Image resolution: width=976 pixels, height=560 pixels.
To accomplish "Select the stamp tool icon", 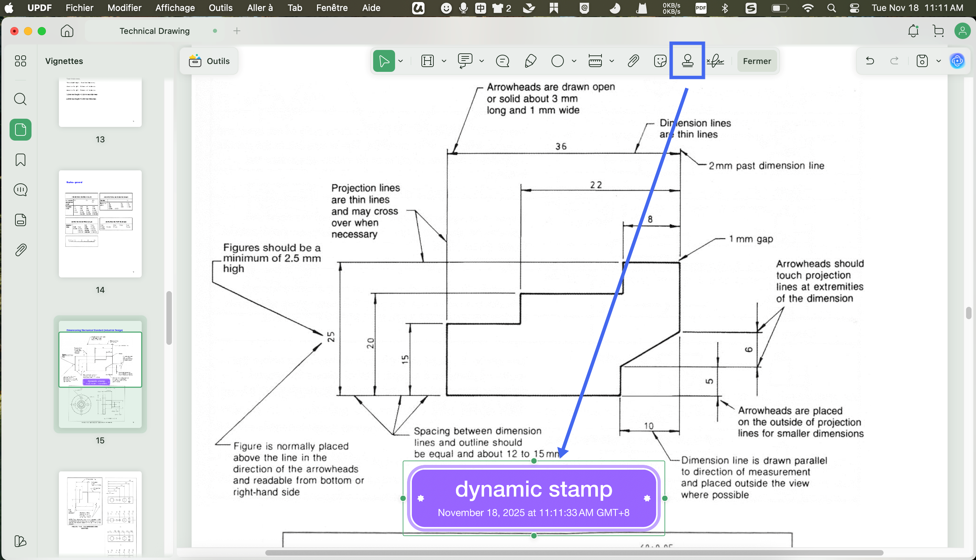I will [687, 61].
